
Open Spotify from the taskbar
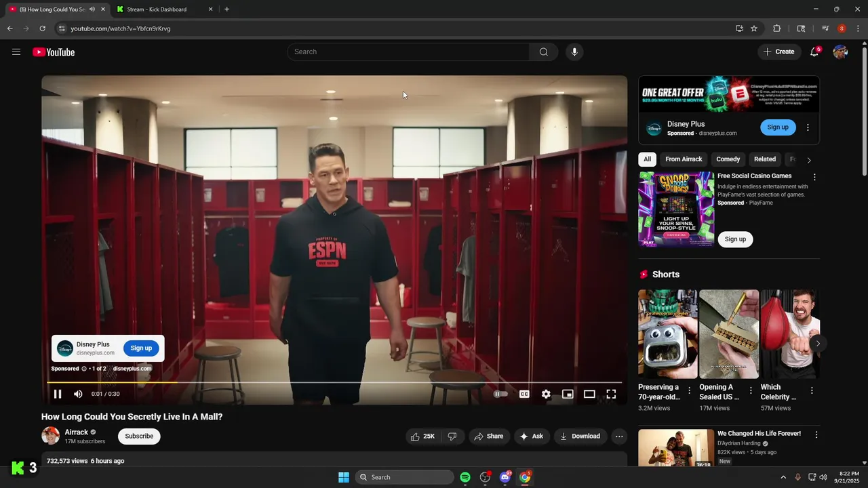tap(465, 477)
